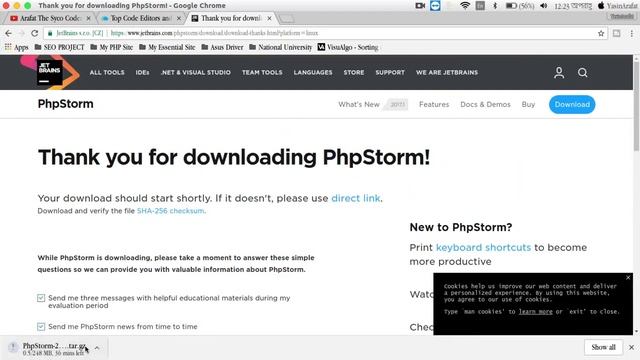Image resolution: width=640 pixels, height=360 pixels.
Task: Click the secure padlock icon in address bar
Action: [50, 33]
